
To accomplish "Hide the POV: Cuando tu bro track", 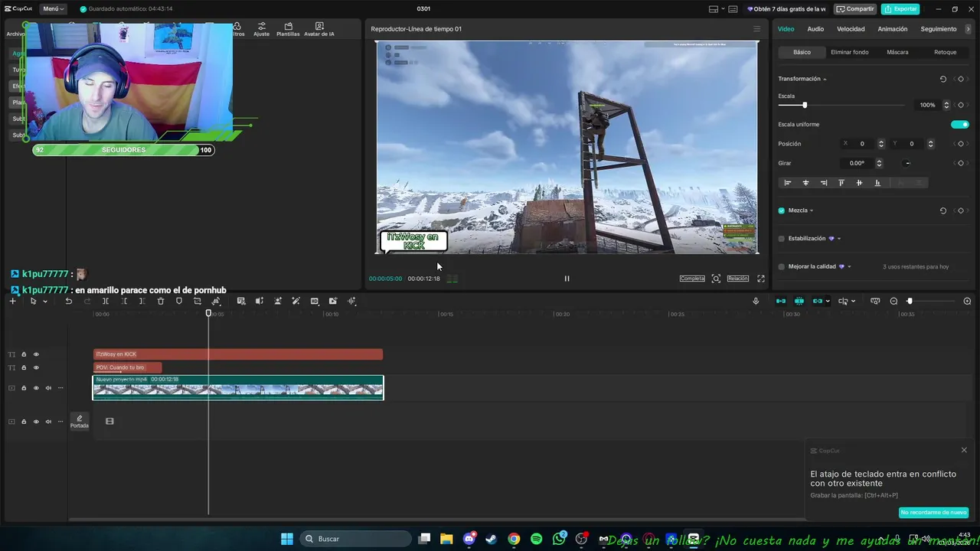I will (x=36, y=367).
